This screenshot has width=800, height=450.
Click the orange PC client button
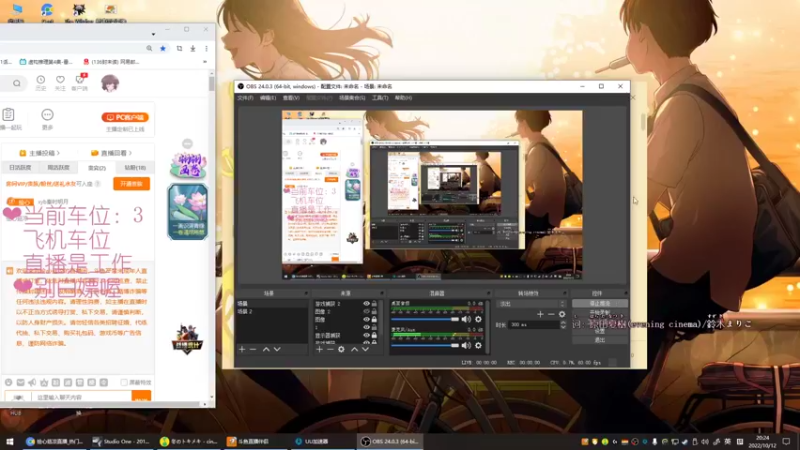pos(125,117)
